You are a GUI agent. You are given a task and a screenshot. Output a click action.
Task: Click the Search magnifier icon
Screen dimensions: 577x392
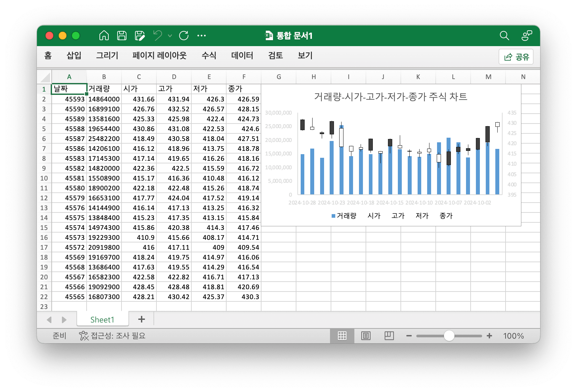click(x=504, y=36)
